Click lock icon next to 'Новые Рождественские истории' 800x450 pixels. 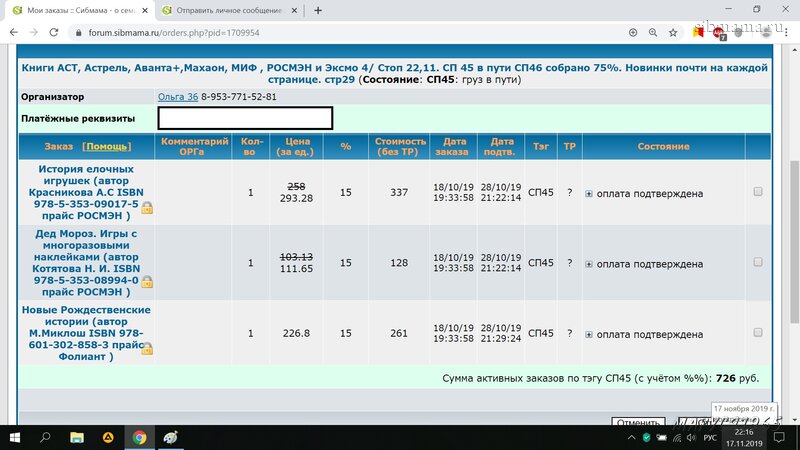[x=147, y=348]
